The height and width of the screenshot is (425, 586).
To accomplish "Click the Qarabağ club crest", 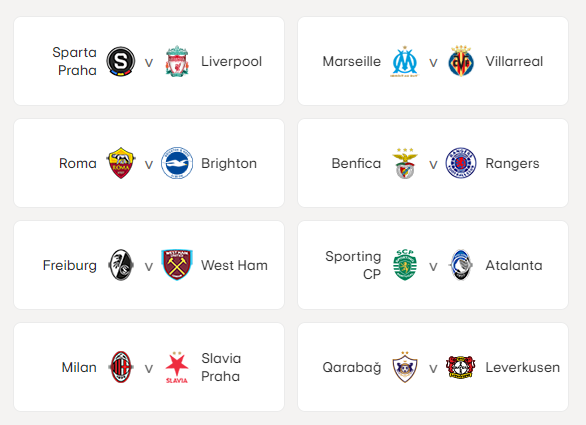I will pos(405,367).
